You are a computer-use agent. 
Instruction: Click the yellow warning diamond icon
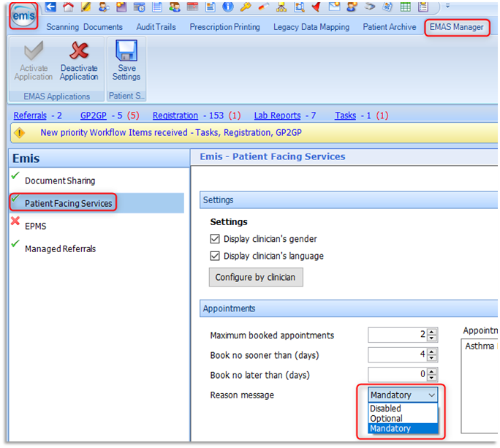pos(20,133)
